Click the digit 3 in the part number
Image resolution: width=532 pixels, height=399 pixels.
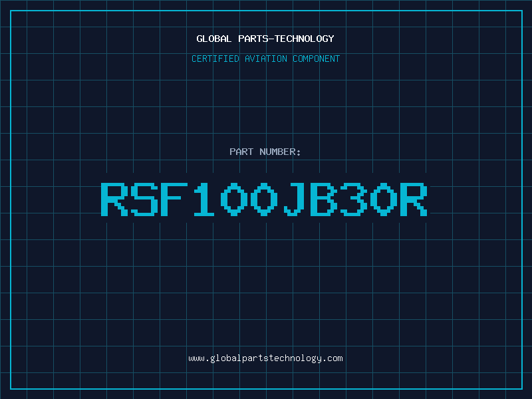[354, 199]
